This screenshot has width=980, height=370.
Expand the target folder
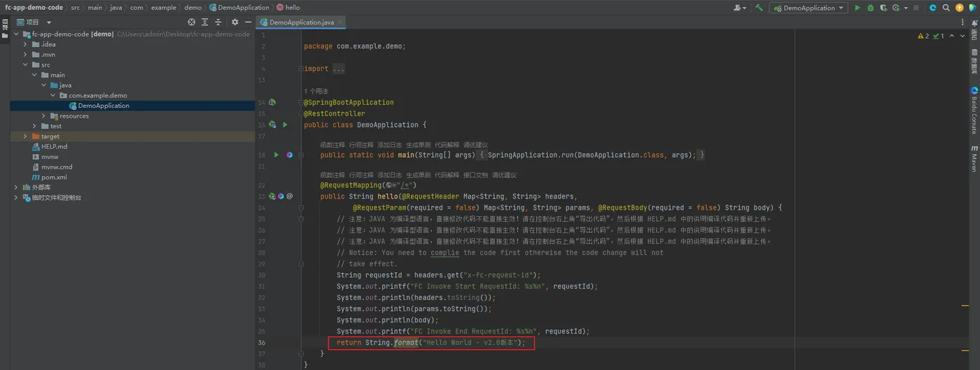click(x=26, y=136)
